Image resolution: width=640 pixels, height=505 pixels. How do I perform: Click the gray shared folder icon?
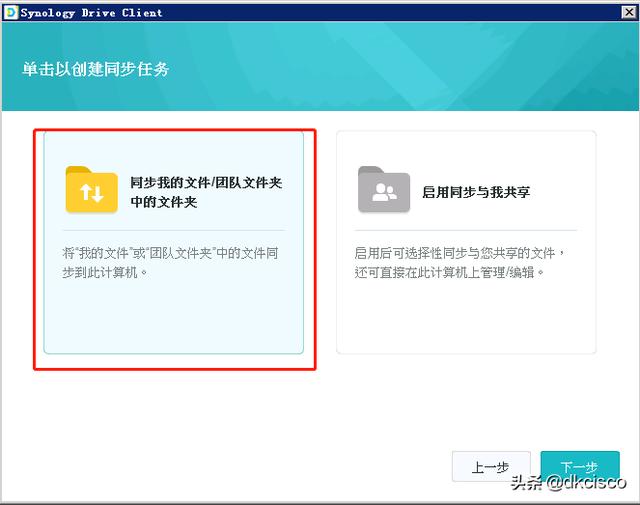pos(384,189)
